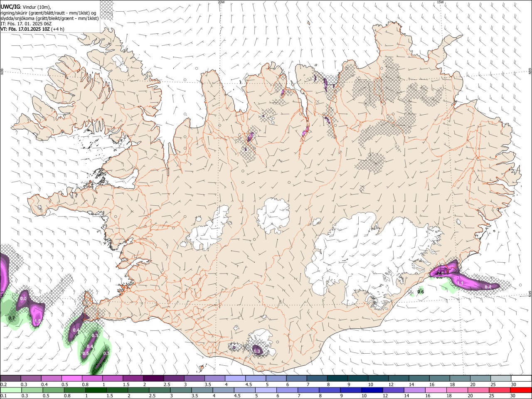532x399 pixels.
Task: Click the '18' label under the rain scale
Action: pyautogui.click(x=449, y=396)
